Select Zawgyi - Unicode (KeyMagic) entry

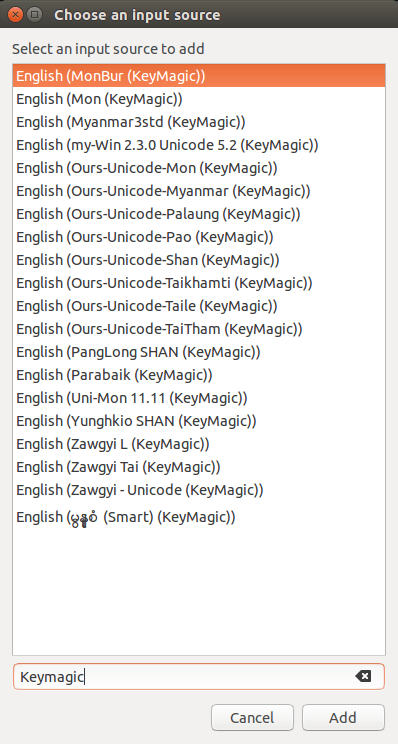(x=199, y=490)
